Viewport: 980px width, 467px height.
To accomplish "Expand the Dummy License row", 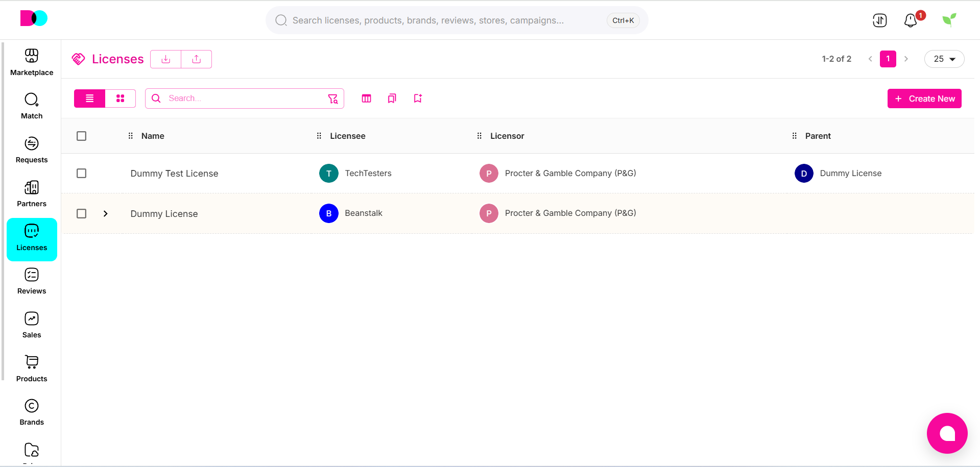I will [x=106, y=213].
